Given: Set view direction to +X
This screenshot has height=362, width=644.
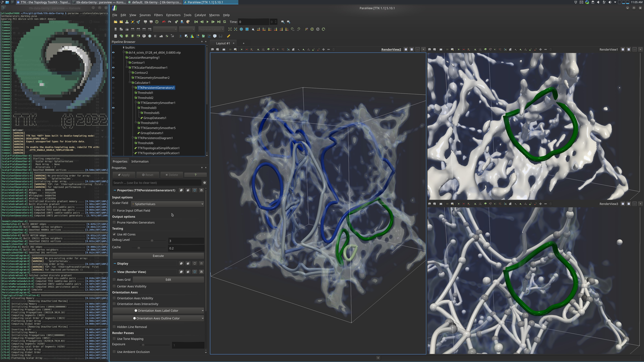Looking at the screenshot, I should [x=258, y=29].
